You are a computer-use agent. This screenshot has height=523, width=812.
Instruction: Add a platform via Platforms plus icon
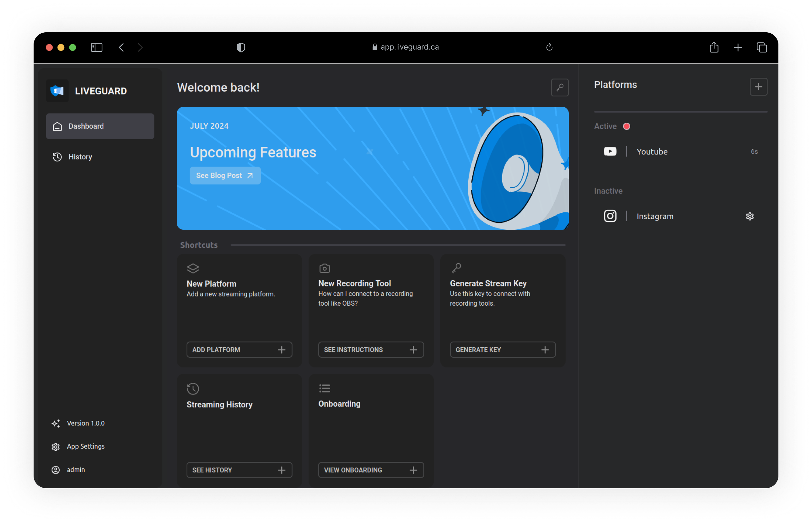758,87
